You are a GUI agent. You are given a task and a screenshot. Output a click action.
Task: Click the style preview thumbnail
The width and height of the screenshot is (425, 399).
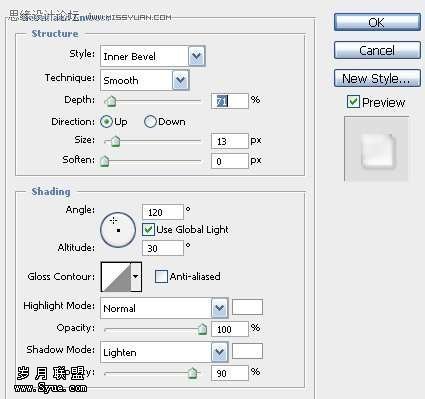coord(376,149)
